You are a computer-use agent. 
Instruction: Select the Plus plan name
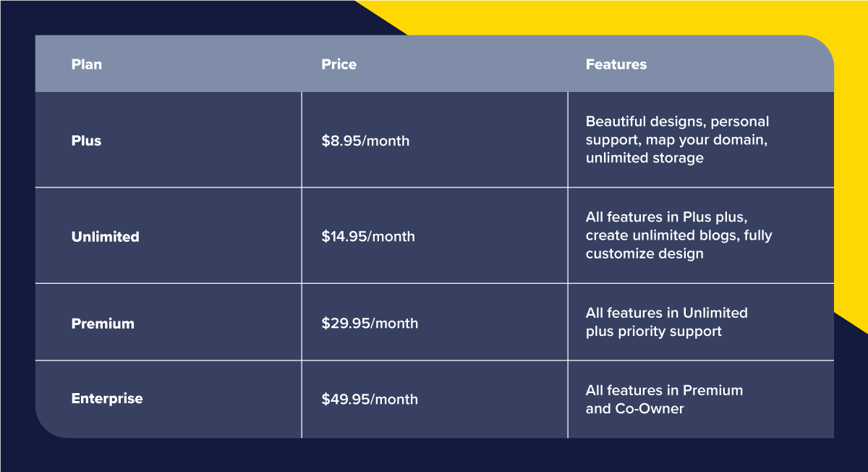click(86, 140)
